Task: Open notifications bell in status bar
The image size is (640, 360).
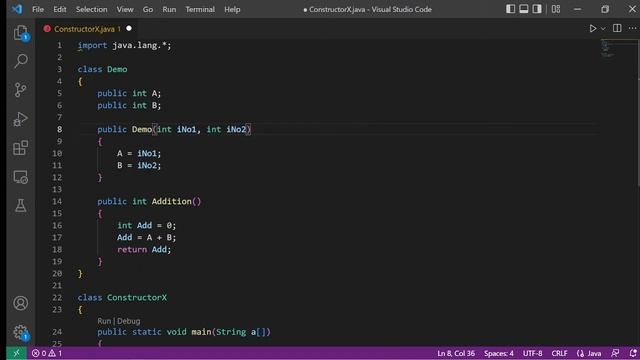Action: click(x=633, y=353)
